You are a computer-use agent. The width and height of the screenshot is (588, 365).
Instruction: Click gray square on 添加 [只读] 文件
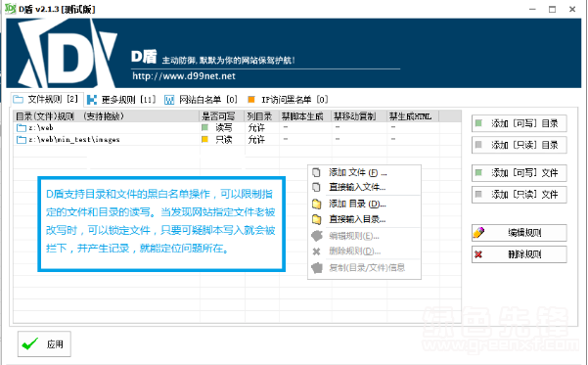[478, 194]
